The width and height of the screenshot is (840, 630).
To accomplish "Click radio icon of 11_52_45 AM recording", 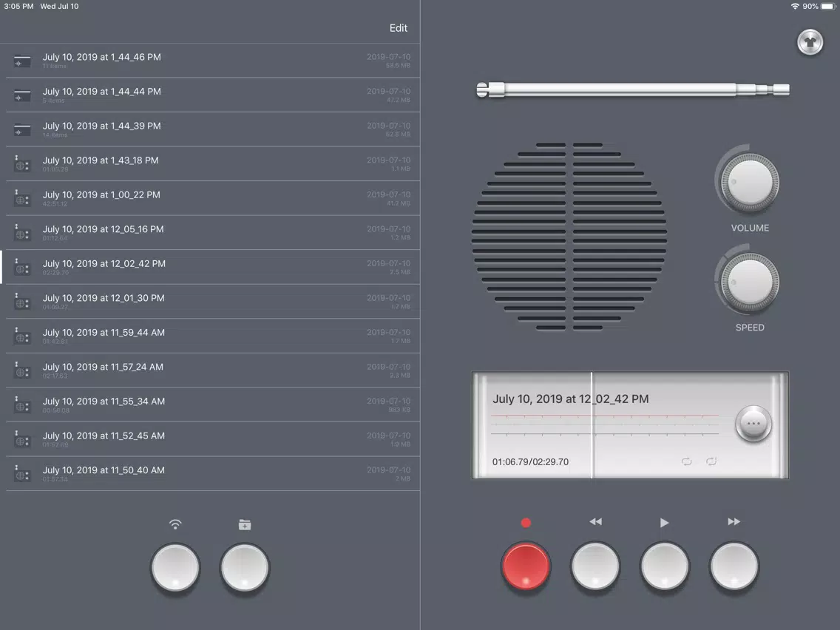I will (x=22, y=438).
